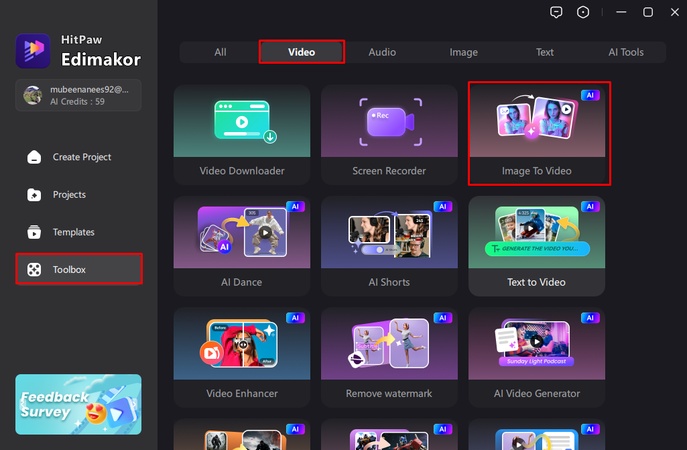Screen dimensions: 687x450
Task: Open the Screen Recorder tool
Action: pyautogui.click(x=389, y=135)
